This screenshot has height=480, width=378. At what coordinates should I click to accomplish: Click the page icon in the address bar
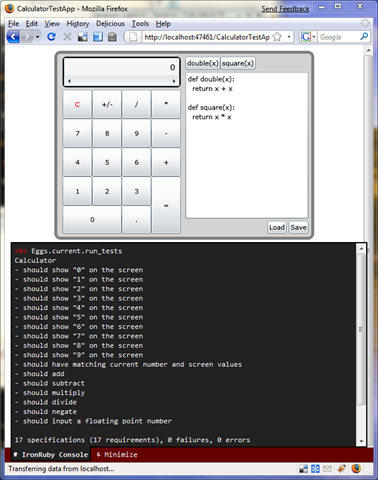(x=133, y=37)
